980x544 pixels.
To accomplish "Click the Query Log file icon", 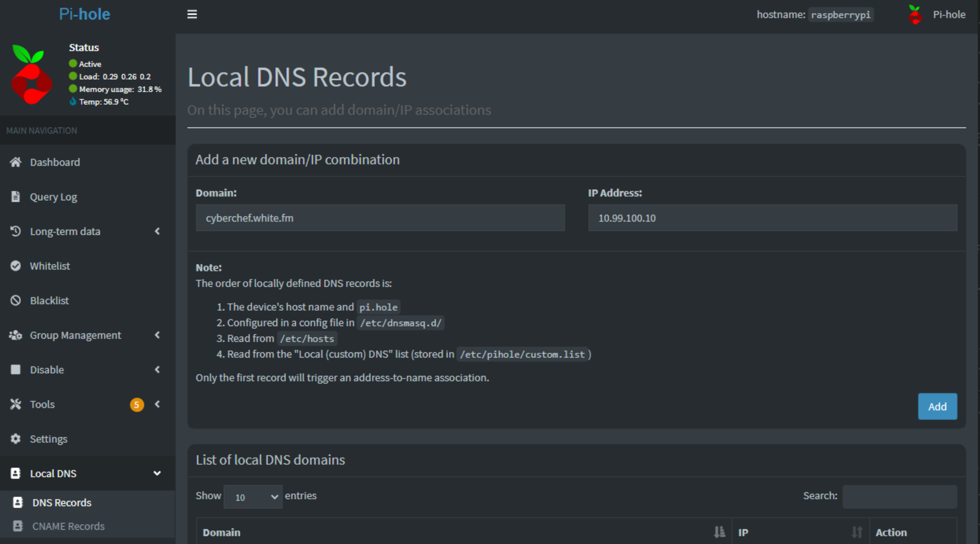I will 16,197.
